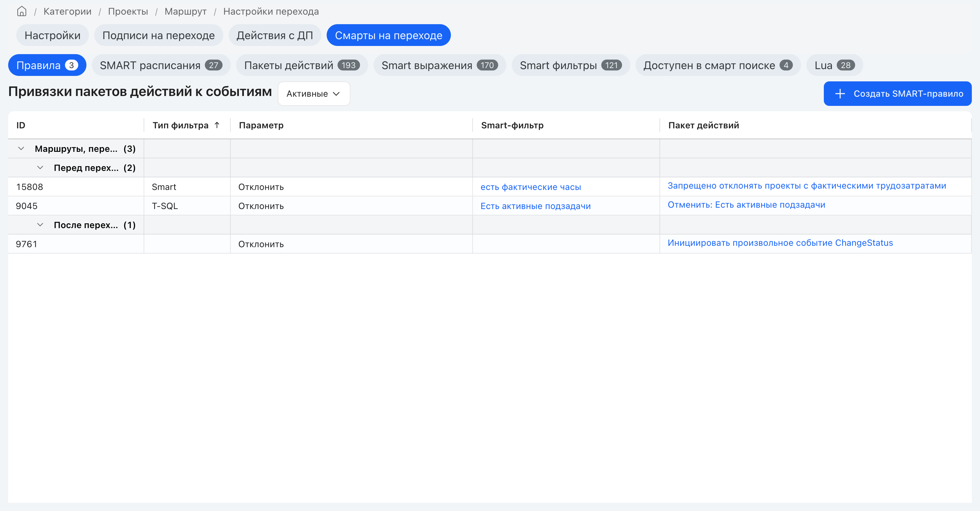Open the Проекты breadcrumb

click(x=128, y=12)
